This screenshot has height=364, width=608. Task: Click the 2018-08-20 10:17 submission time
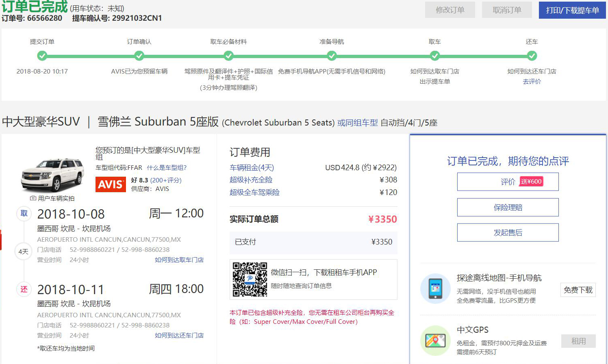pos(42,71)
